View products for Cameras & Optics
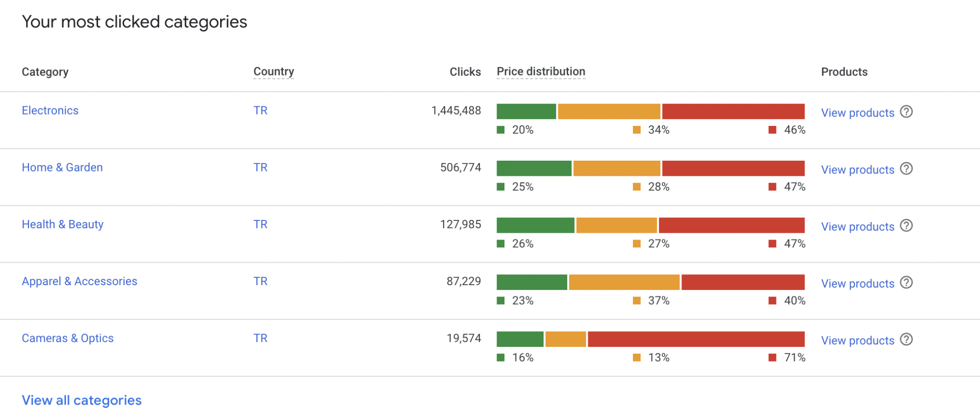The width and height of the screenshot is (980, 414). [x=857, y=341]
